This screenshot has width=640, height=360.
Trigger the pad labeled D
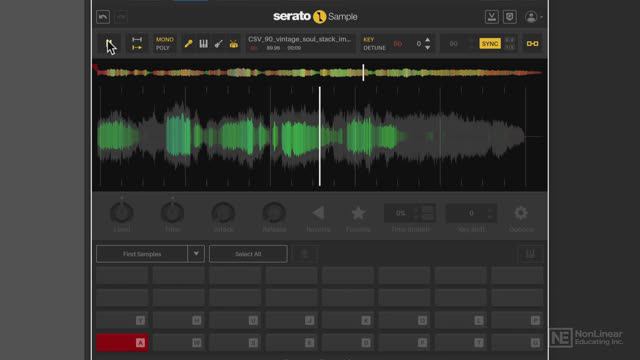[x=348, y=342]
